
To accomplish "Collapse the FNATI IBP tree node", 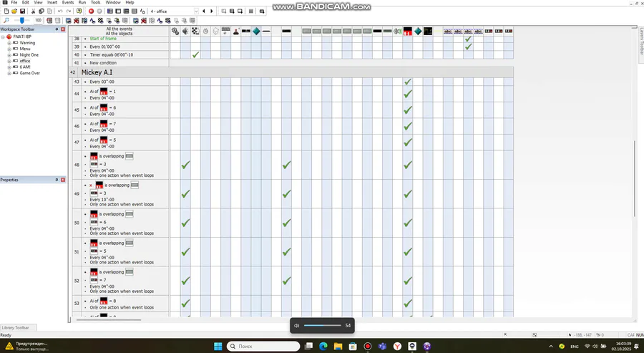I will (x=4, y=37).
